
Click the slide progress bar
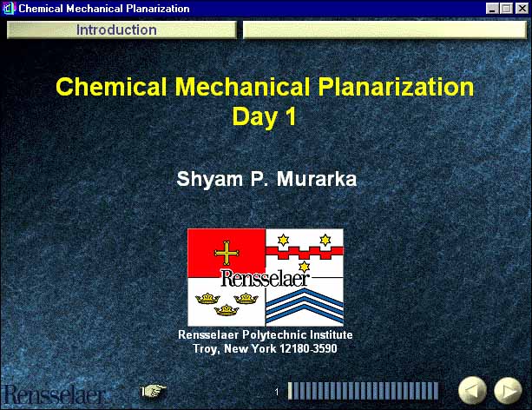363,391
